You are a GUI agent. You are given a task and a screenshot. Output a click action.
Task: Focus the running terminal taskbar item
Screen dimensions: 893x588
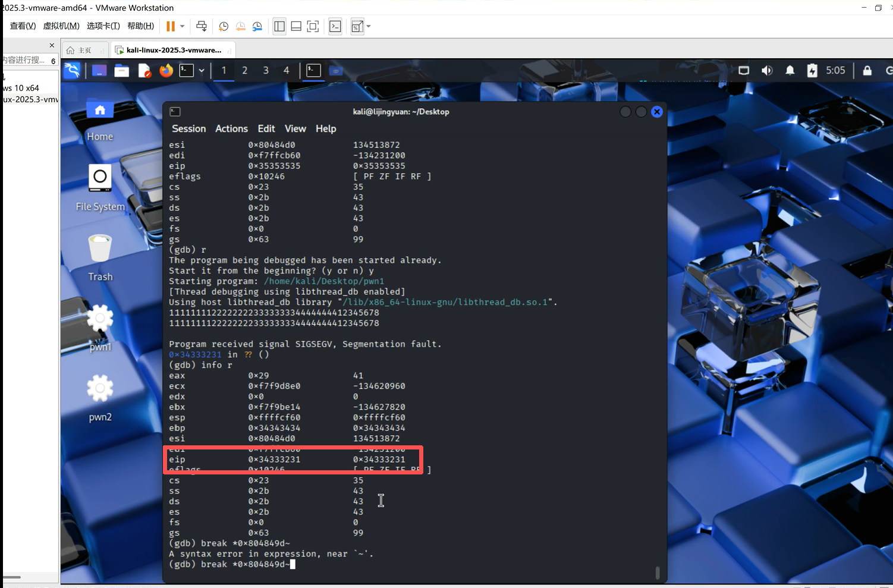pyautogui.click(x=313, y=71)
